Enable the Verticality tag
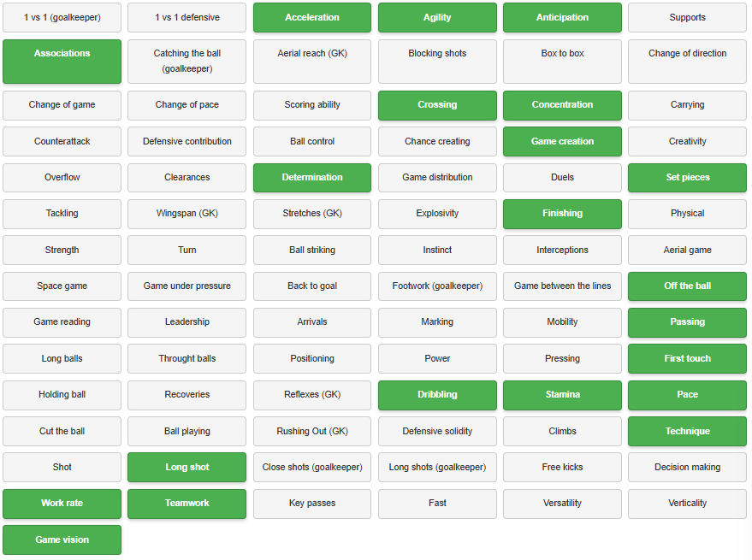This screenshot has width=752, height=560. (x=687, y=504)
